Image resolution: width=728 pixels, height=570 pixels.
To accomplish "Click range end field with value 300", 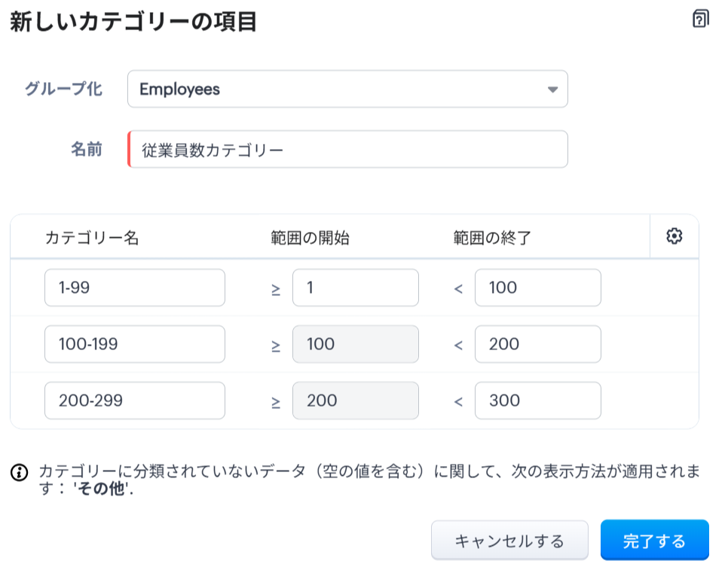I will [x=537, y=401].
